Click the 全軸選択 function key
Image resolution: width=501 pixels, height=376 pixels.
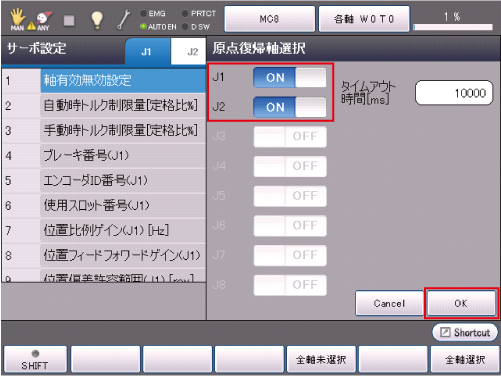(x=465, y=359)
